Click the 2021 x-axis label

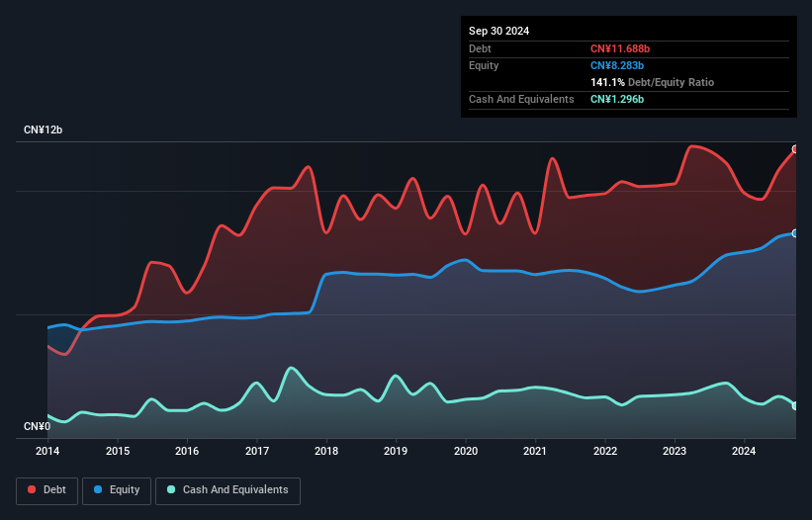(x=535, y=451)
